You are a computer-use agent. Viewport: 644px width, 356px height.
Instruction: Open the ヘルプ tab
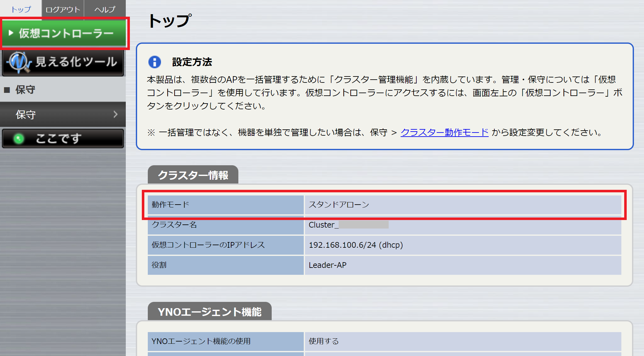[105, 9]
